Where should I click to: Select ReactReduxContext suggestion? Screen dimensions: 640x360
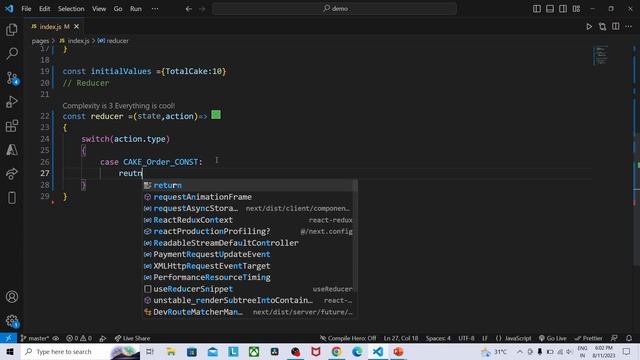(249, 220)
